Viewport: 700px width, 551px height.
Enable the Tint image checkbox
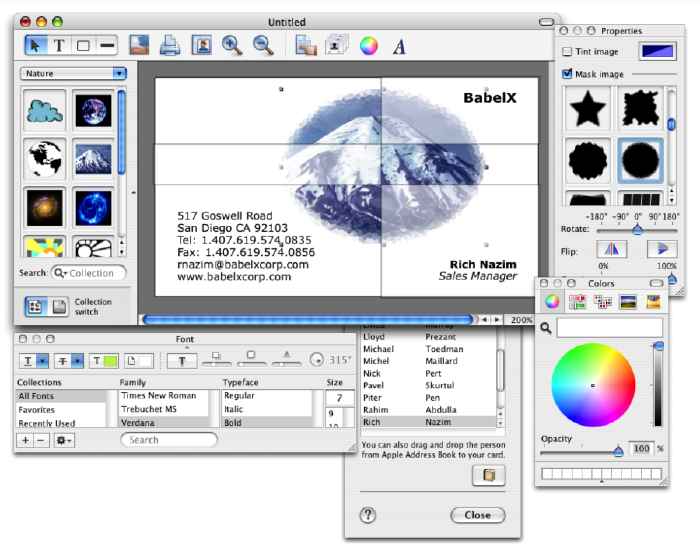(567, 52)
